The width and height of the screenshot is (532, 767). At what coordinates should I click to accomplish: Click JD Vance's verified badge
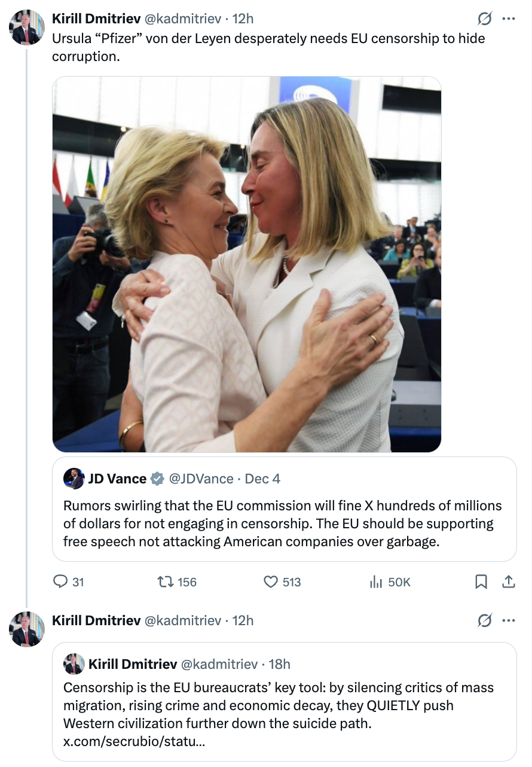[x=157, y=479]
